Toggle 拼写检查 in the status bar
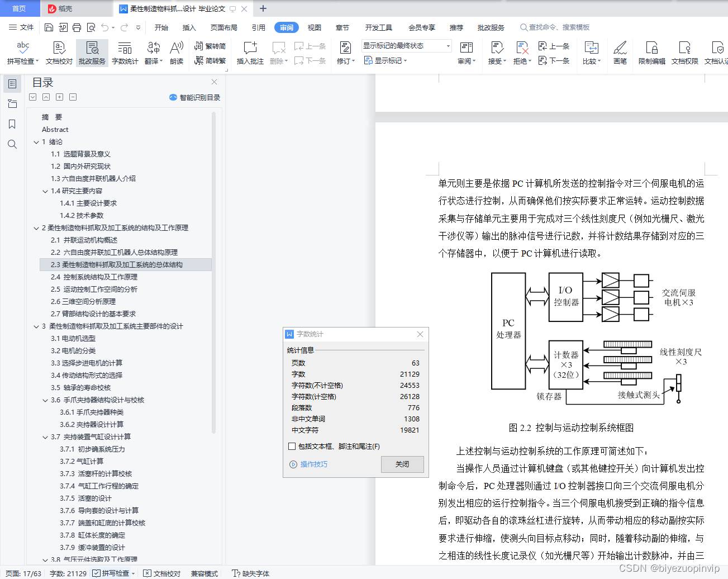The height and width of the screenshot is (579, 728). 113,573
